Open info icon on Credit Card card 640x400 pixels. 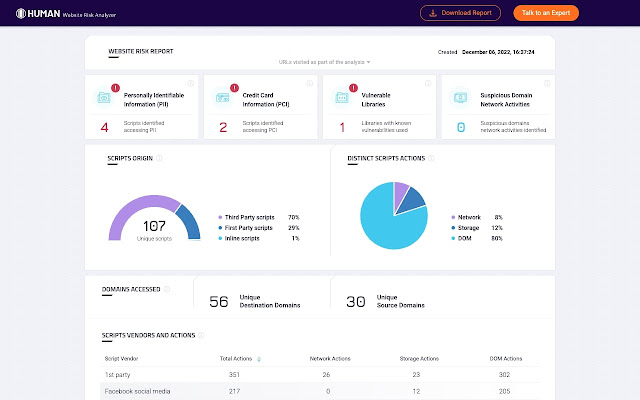pyautogui.click(x=309, y=83)
